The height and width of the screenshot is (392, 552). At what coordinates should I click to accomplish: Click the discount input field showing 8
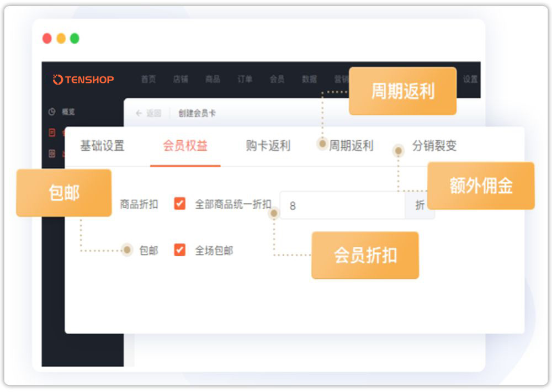coord(342,205)
